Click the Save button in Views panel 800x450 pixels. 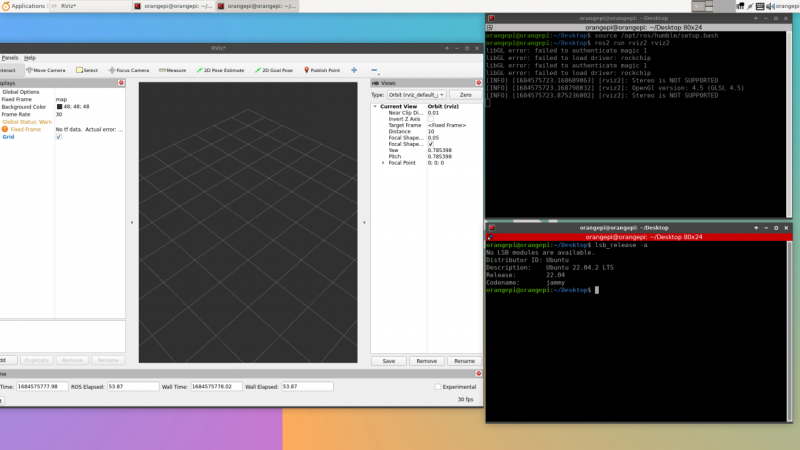(389, 360)
